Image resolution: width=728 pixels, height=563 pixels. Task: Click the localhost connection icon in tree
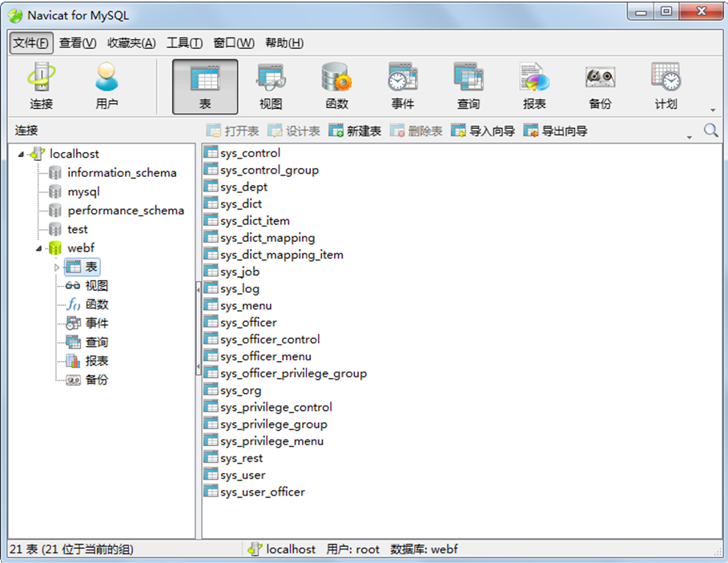pyautogui.click(x=37, y=154)
